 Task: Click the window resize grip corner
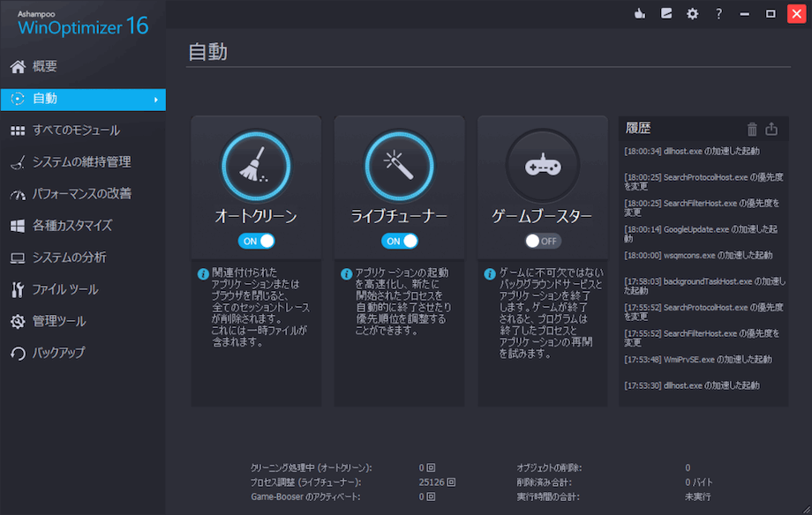807,510
